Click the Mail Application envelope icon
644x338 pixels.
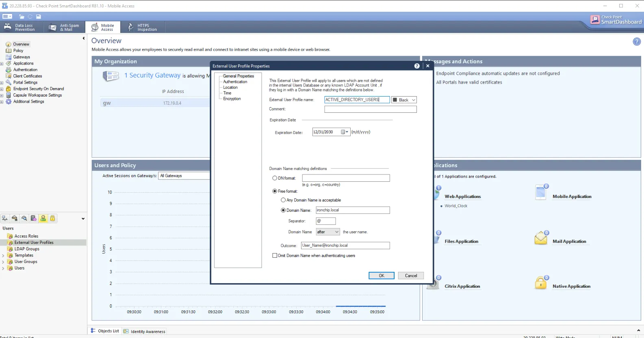(x=541, y=238)
